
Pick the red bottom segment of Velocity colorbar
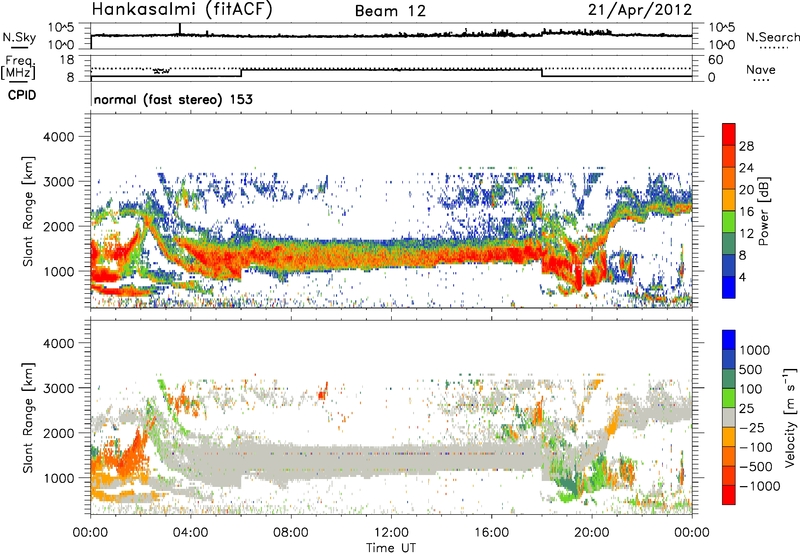(x=729, y=495)
